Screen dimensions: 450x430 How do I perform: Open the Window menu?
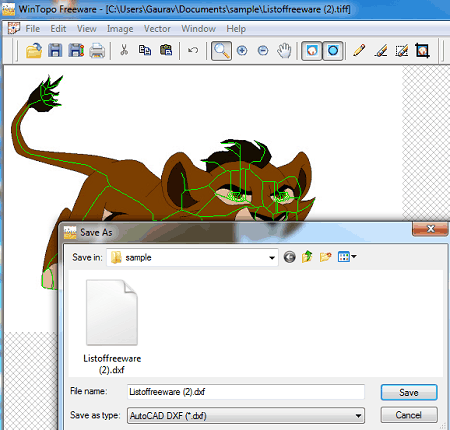(x=198, y=29)
